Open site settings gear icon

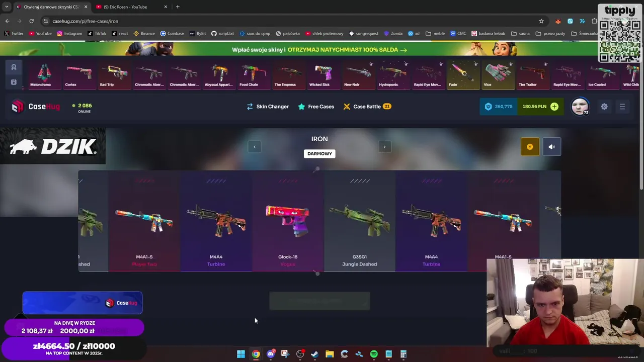pyautogui.click(x=604, y=107)
